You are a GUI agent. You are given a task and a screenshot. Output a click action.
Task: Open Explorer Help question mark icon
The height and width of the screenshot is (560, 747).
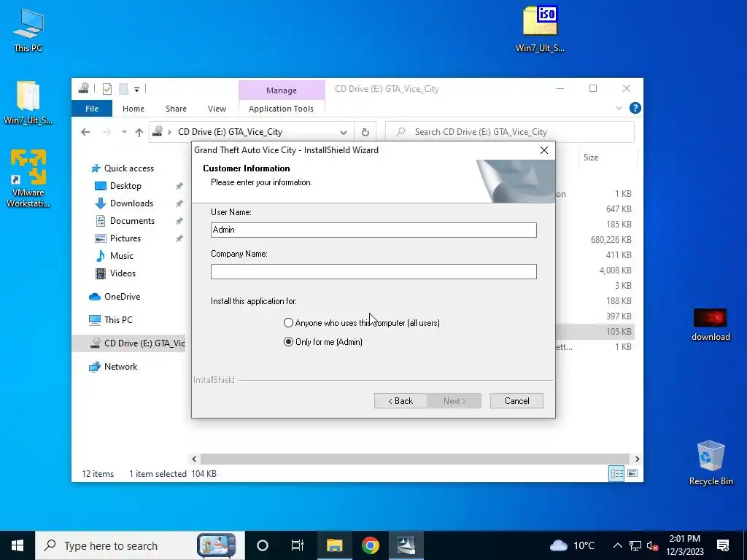point(635,108)
